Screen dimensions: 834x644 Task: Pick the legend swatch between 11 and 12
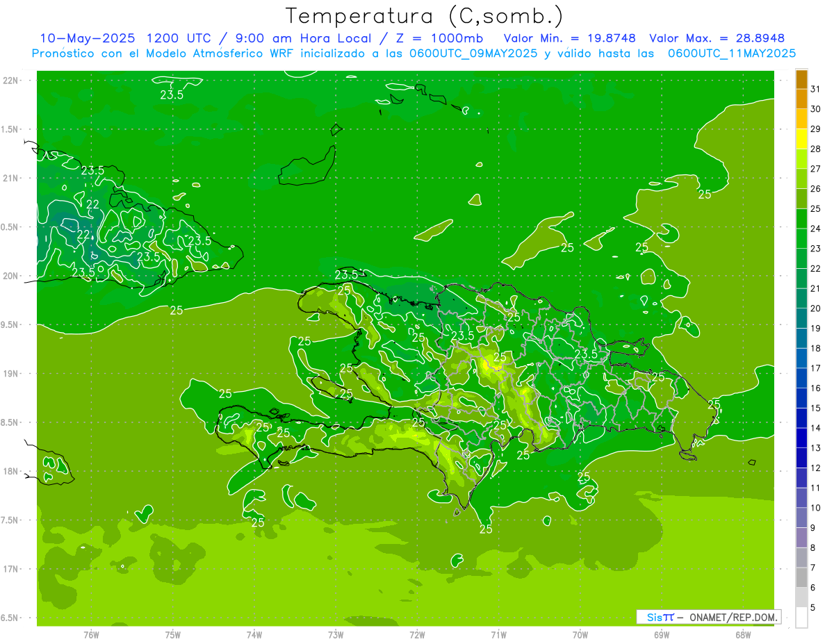point(801,478)
